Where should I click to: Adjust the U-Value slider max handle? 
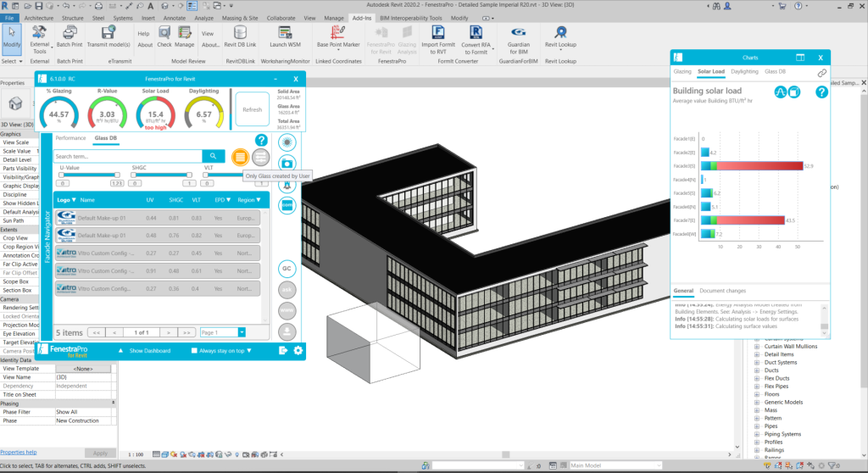117,175
